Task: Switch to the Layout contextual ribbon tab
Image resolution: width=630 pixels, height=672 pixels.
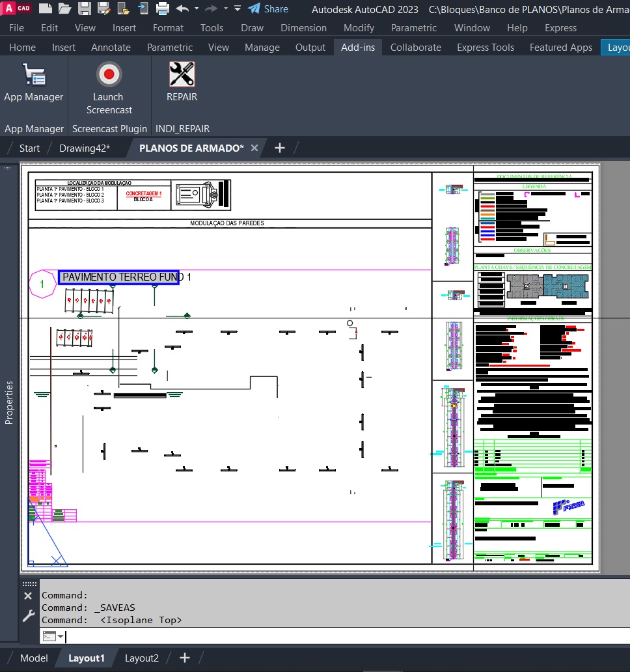Action: point(616,47)
